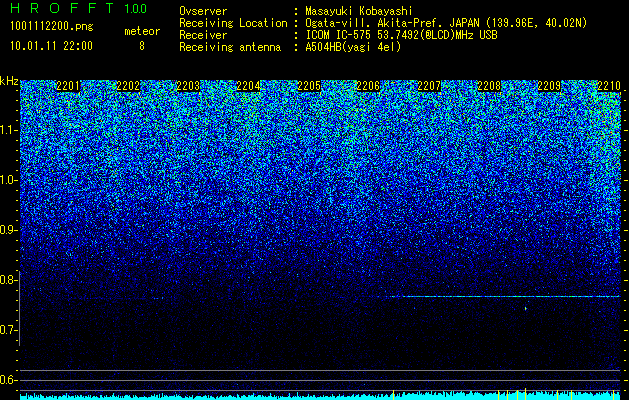Click the 2204 time marker
The height and width of the screenshot is (400, 629).
(x=248, y=86)
